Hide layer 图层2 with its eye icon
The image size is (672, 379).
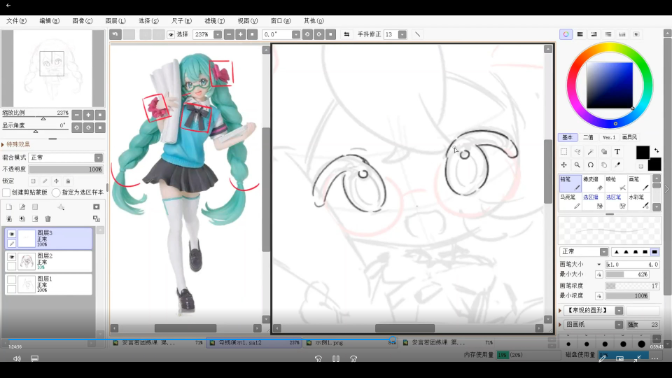(12, 257)
